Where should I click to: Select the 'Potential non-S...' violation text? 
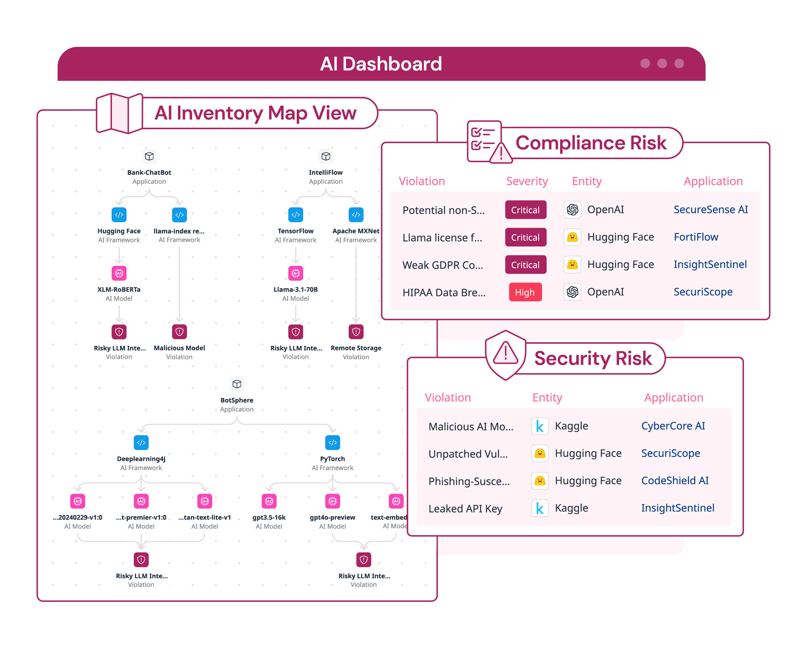443,210
